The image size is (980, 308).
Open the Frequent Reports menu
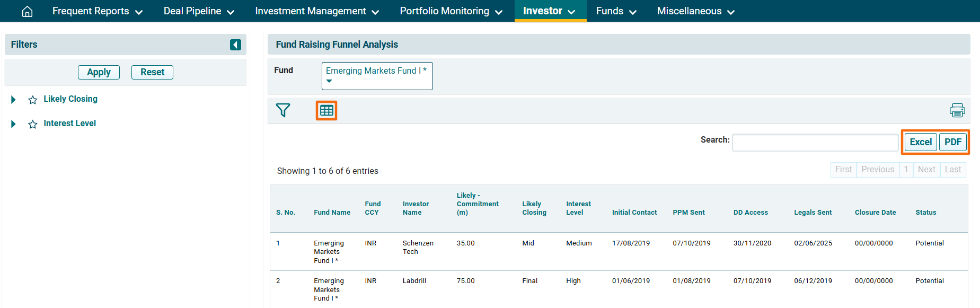97,11
